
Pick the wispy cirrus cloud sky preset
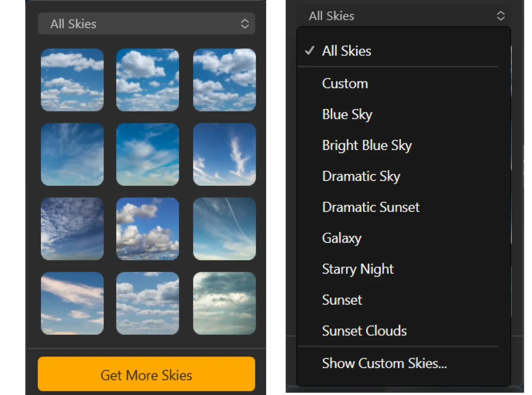72,154
